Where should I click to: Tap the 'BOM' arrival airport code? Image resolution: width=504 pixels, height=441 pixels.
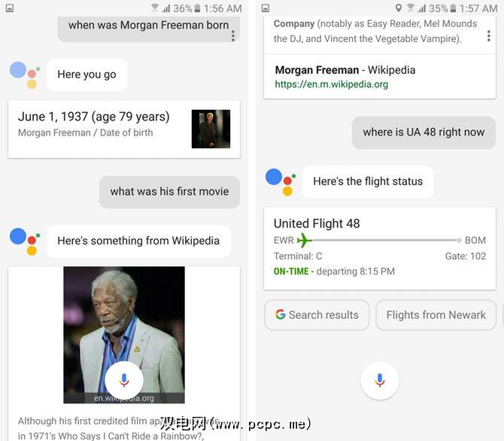tap(475, 240)
